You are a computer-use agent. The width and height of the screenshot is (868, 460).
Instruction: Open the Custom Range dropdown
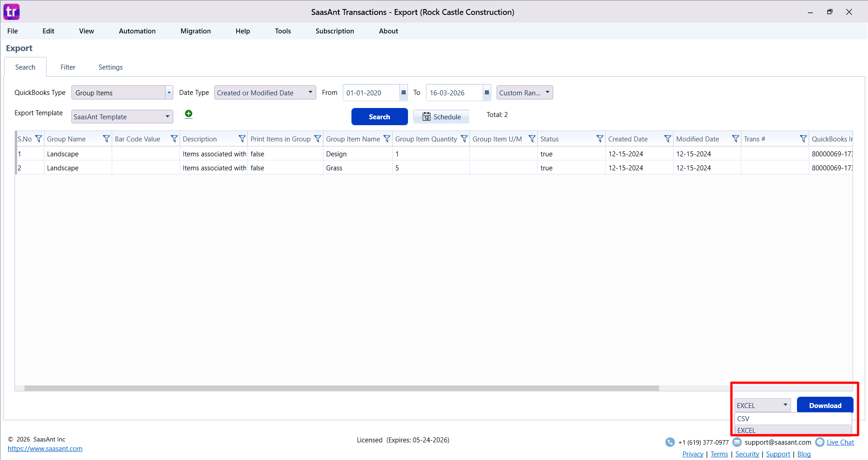[x=547, y=93]
